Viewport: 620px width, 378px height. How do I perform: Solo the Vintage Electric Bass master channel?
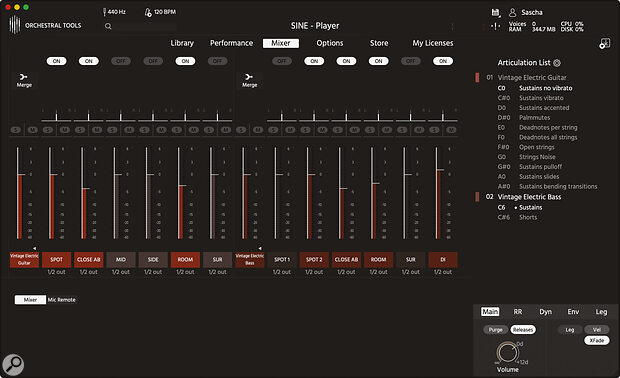click(x=241, y=130)
